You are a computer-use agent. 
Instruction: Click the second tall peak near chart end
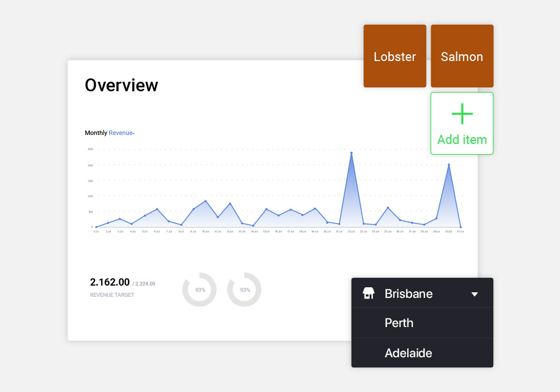point(449,165)
